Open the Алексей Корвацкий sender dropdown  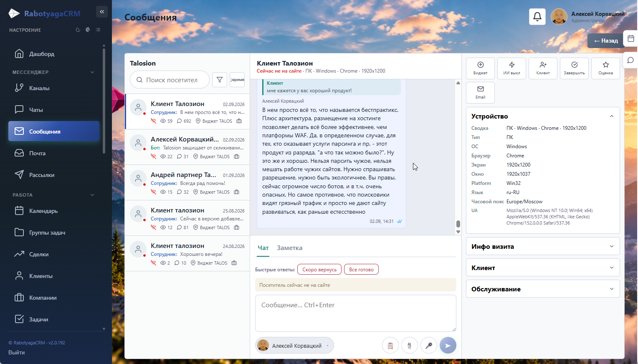pyautogui.click(x=294, y=346)
